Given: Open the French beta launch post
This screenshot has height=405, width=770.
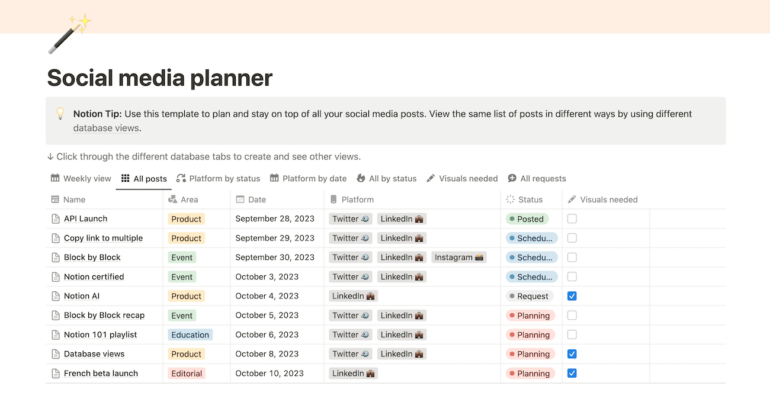Looking at the screenshot, I should [x=101, y=374].
